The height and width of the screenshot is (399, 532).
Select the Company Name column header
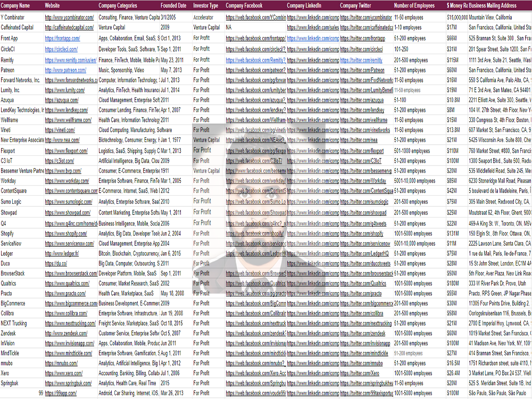(x=15, y=6)
